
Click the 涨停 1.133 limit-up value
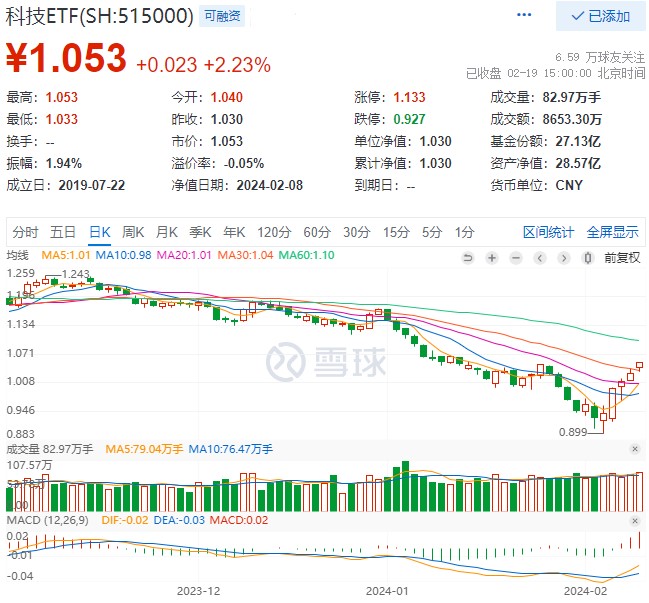click(x=409, y=98)
